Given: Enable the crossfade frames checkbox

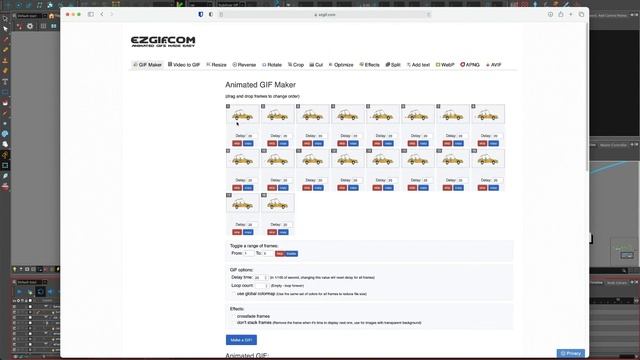Looking at the screenshot, I should (x=233, y=316).
